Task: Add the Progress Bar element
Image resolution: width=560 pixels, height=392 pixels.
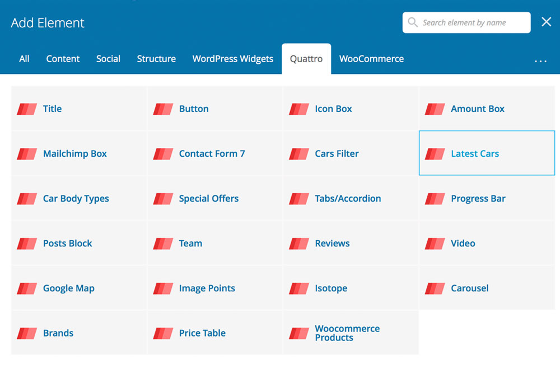Action: [487, 198]
